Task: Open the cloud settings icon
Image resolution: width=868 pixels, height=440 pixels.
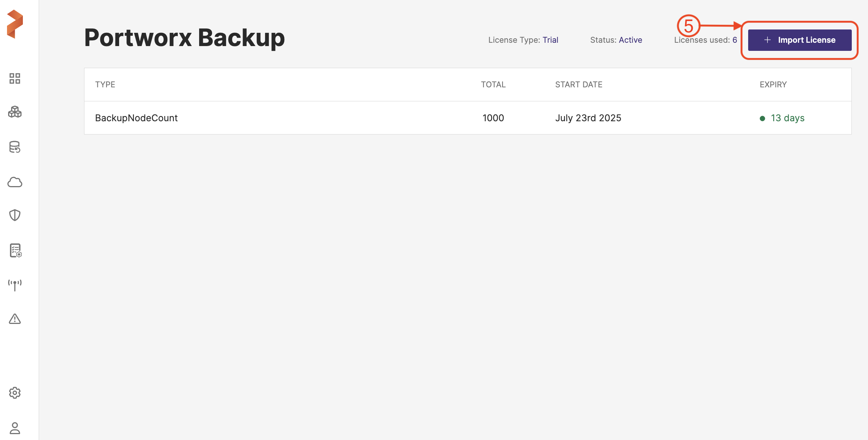Action: [x=15, y=182]
